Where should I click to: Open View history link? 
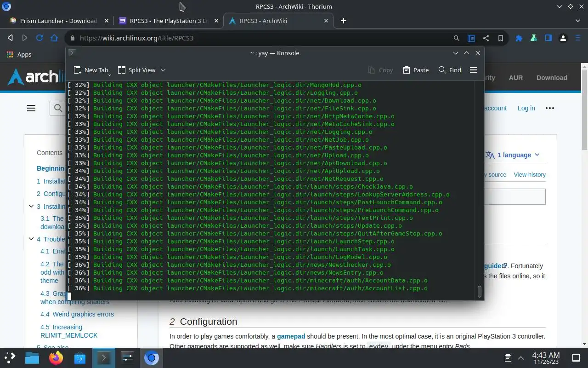click(x=530, y=174)
